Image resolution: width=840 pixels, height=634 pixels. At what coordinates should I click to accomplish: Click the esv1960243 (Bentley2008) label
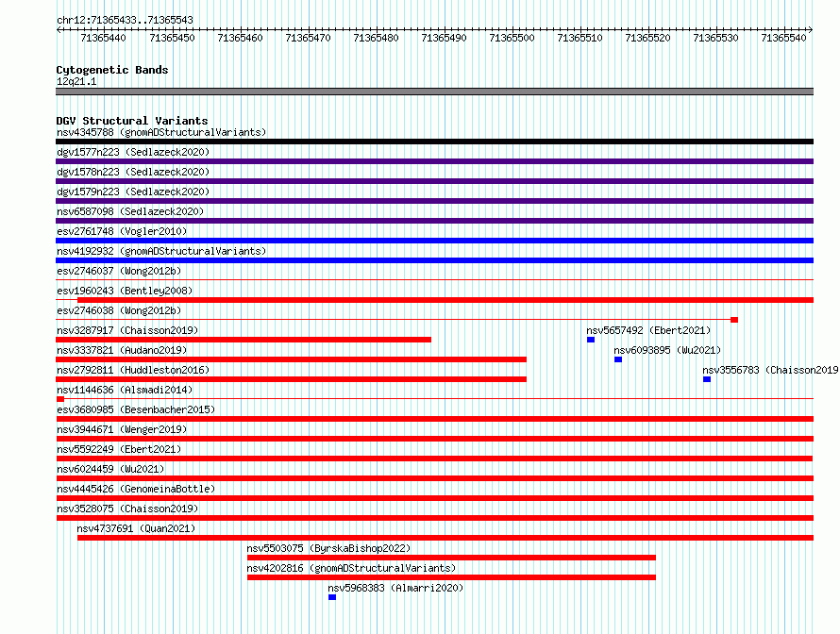(125, 291)
